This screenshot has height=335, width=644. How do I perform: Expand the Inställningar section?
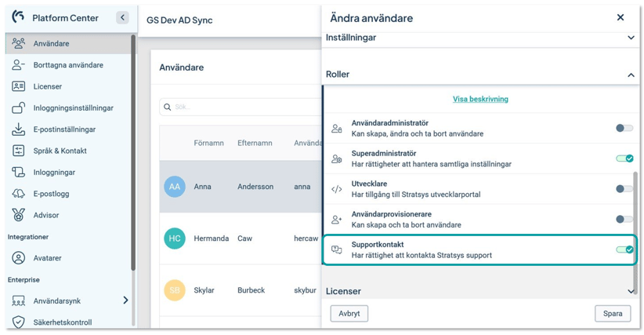(x=631, y=38)
